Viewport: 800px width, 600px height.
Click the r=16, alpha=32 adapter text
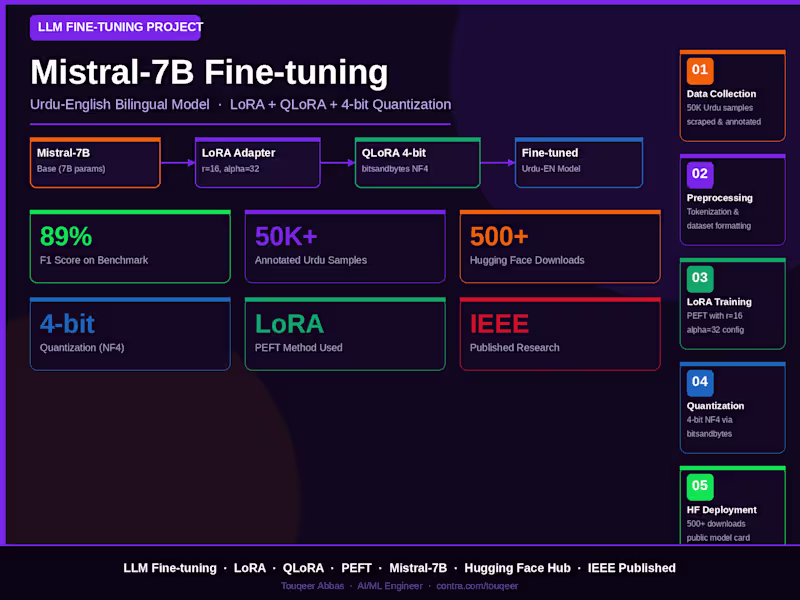pos(231,169)
